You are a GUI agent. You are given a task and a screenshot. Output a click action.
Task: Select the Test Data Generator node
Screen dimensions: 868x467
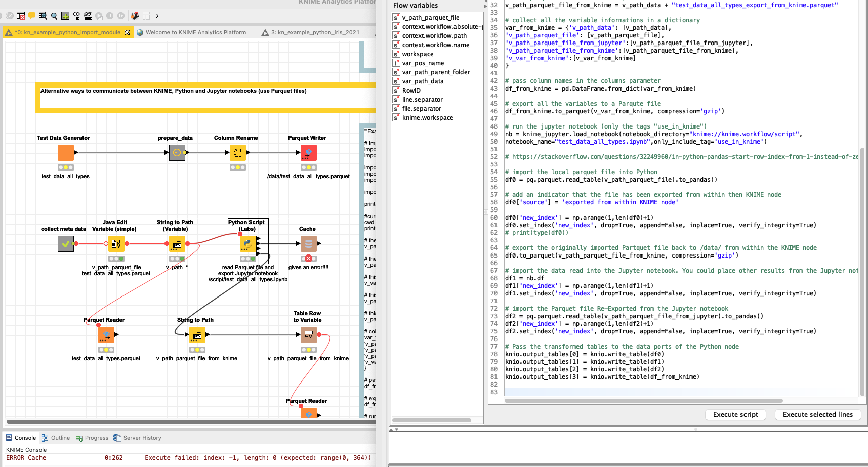(66, 152)
